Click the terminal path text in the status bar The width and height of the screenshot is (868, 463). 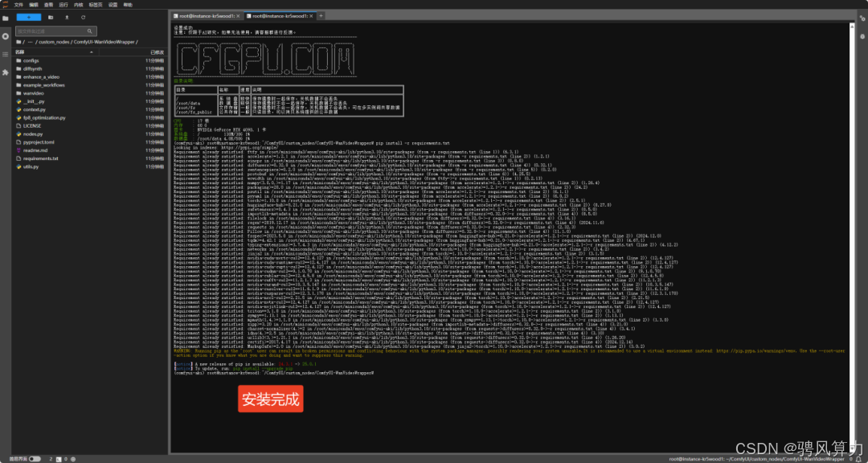756,459
